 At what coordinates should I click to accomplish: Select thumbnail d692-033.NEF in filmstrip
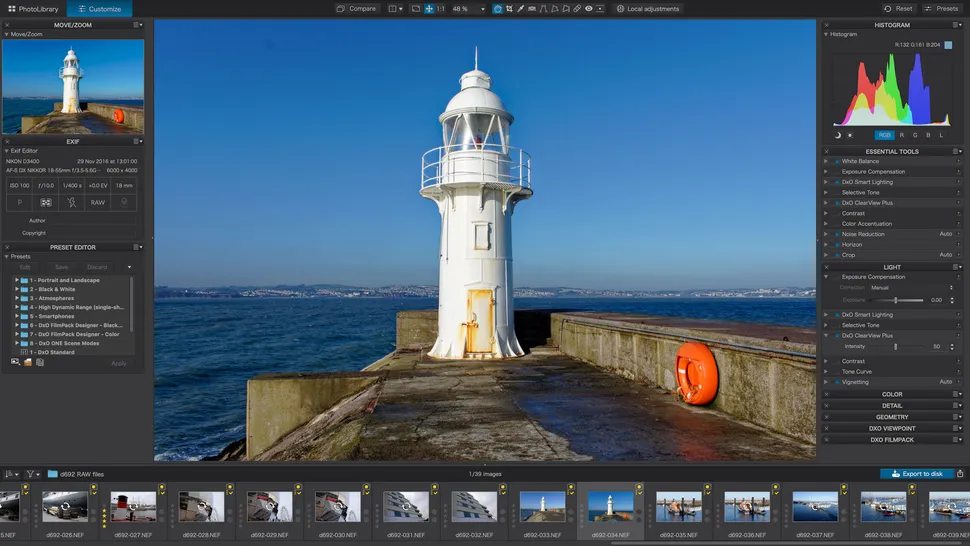pos(542,507)
